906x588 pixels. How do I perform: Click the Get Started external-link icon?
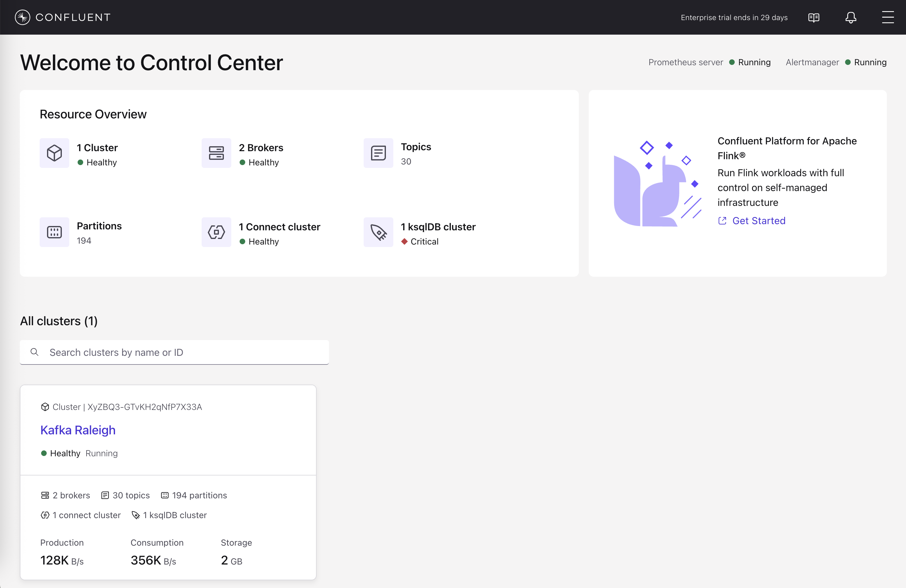722,221
